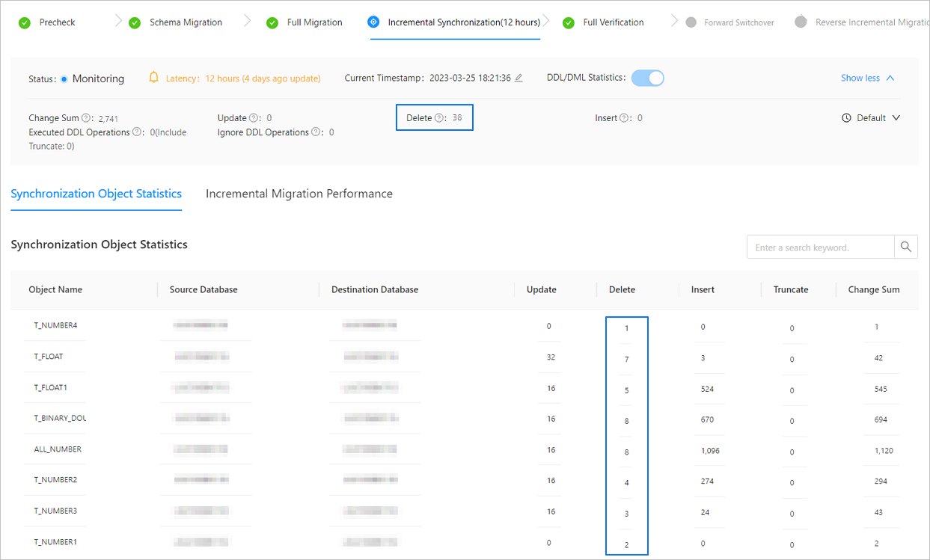Click the help icon next to Change Sum
930x560 pixels.
[x=86, y=118]
